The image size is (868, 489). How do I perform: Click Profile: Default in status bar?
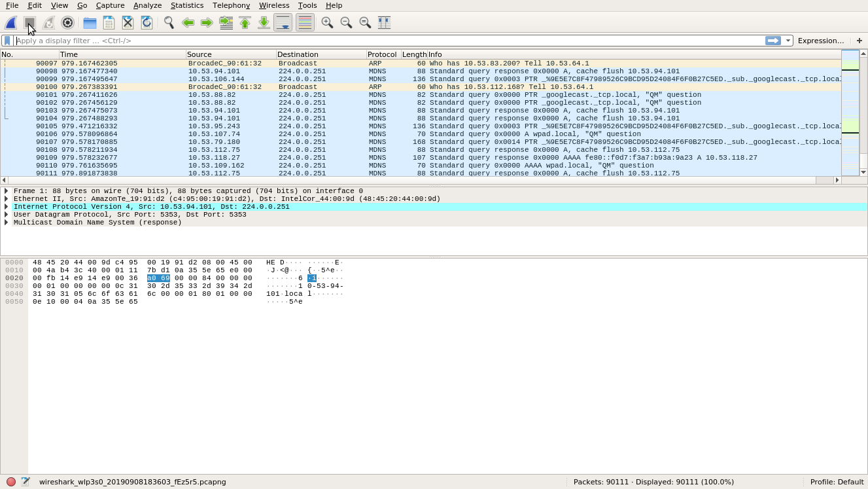[x=837, y=482]
